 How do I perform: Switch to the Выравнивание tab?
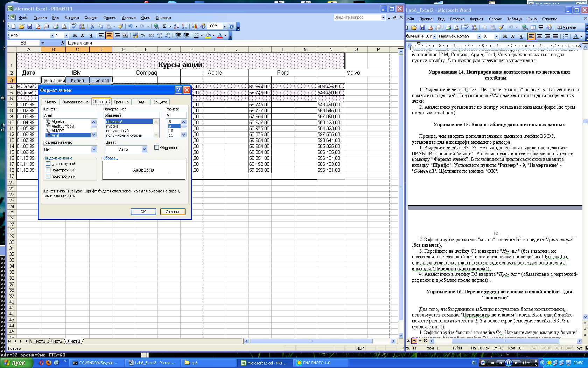click(76, 102)
